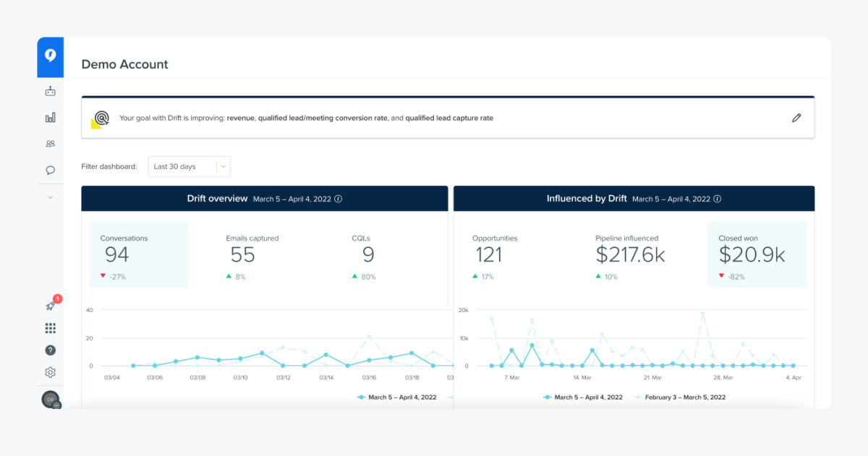Open the Last 30 days filter dropdown
The height and width of the screenshot is (456, 868).
(x=189, y=166)
